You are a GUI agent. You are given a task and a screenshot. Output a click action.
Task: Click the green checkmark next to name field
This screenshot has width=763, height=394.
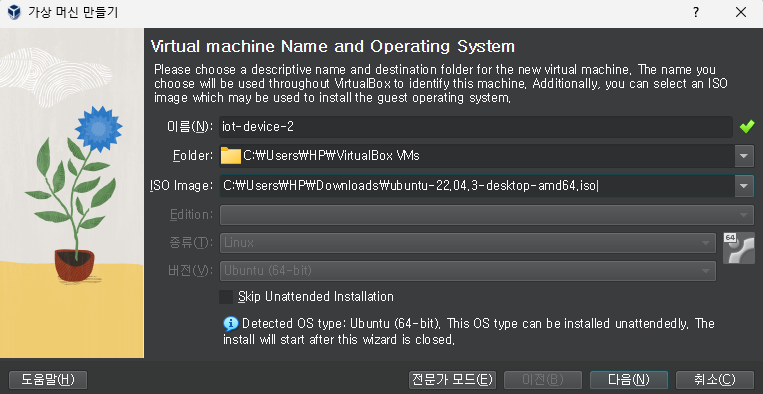pyautogui.click(x=746, y=127)
